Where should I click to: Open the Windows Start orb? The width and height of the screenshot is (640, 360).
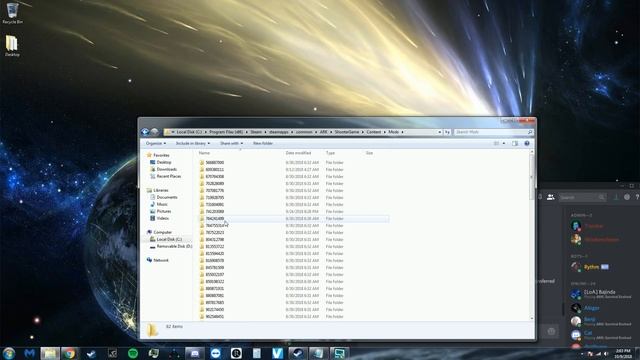coord(9,353)
